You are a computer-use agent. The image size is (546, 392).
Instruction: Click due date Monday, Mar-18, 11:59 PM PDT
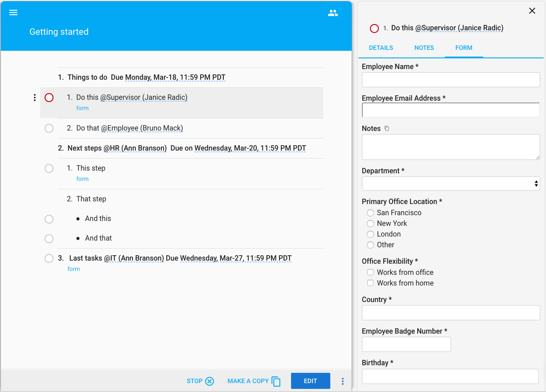tap(175, 78)
